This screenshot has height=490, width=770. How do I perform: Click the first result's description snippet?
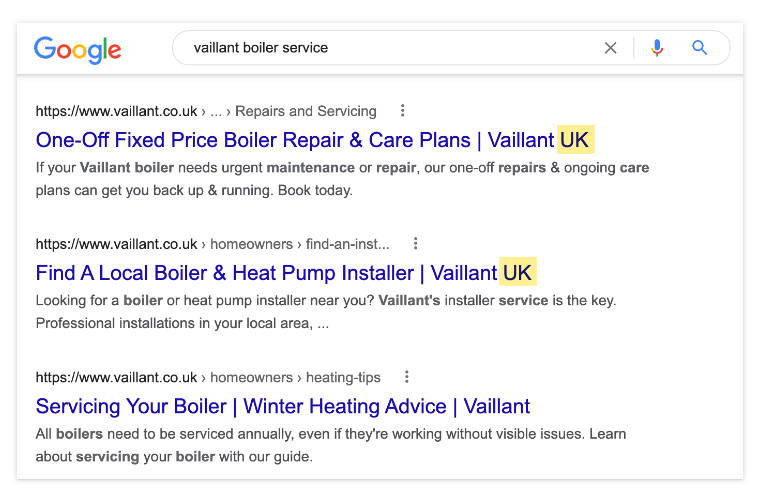(x=342, y=179)
